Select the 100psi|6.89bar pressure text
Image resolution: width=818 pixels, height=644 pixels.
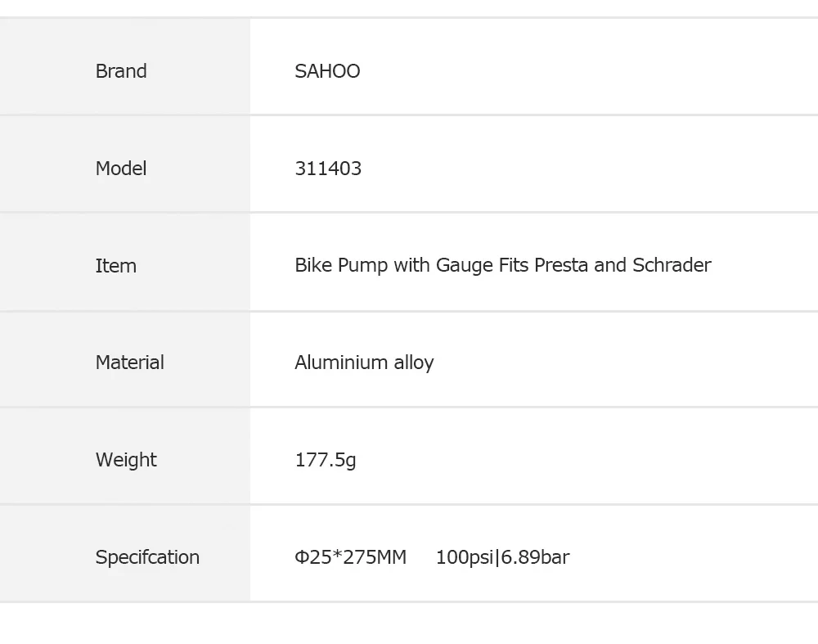(x=502, y=556)
